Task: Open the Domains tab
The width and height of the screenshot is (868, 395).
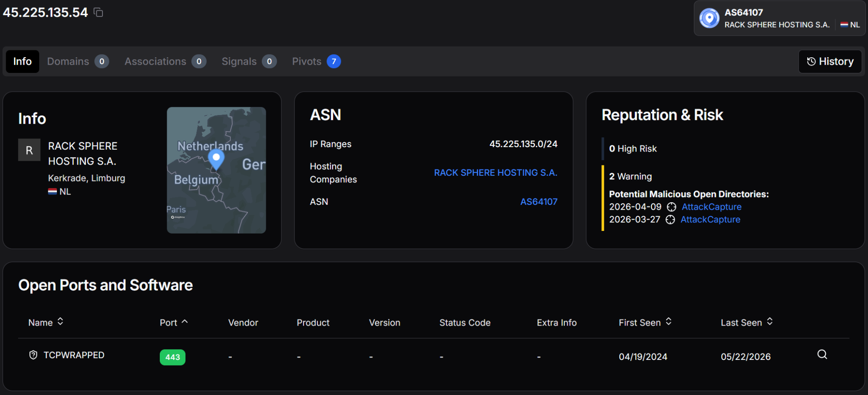Action: [x=78, y=62]
